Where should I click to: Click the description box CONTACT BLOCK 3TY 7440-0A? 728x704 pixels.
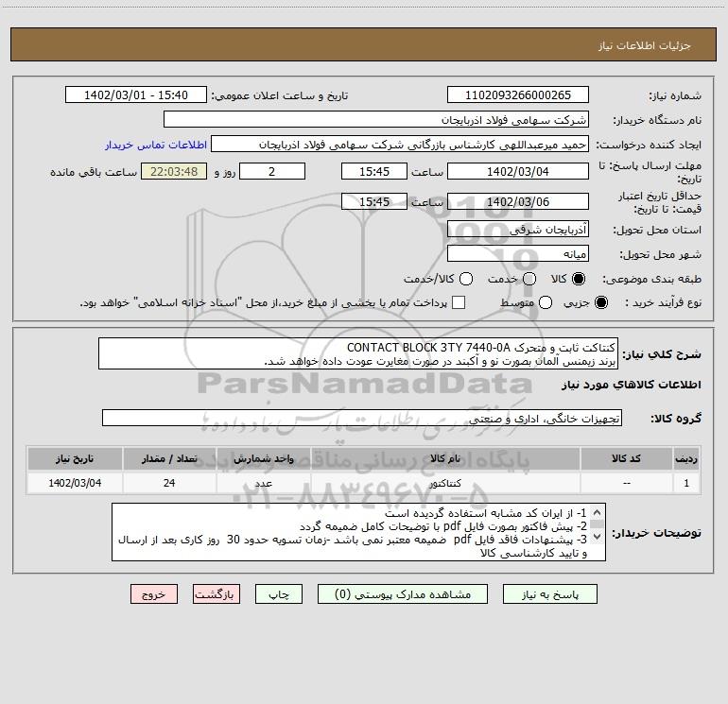(358, 353)
